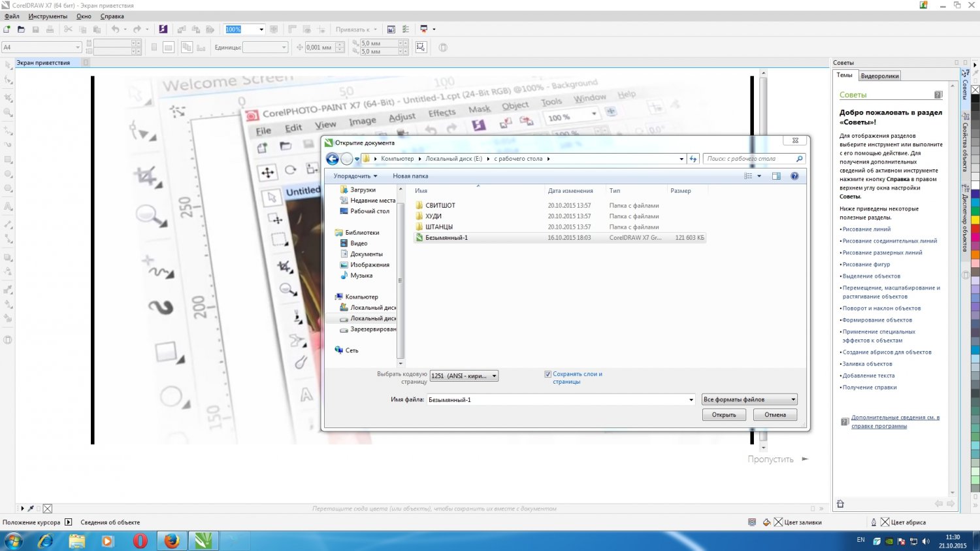Select Рабочий стол in navigation pane
The width and height of the screenshot is (980, 551).
click(x=370, y=211)
